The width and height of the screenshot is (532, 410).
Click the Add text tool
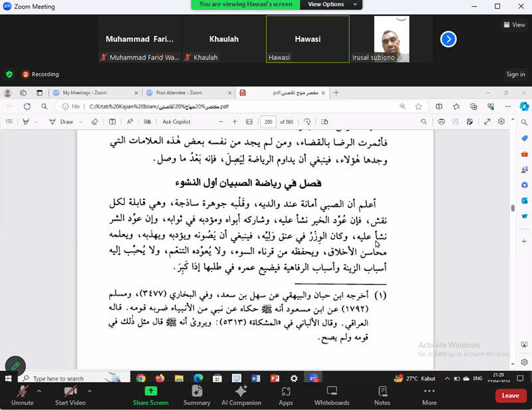pyautogui.click(x=112, y=122)
